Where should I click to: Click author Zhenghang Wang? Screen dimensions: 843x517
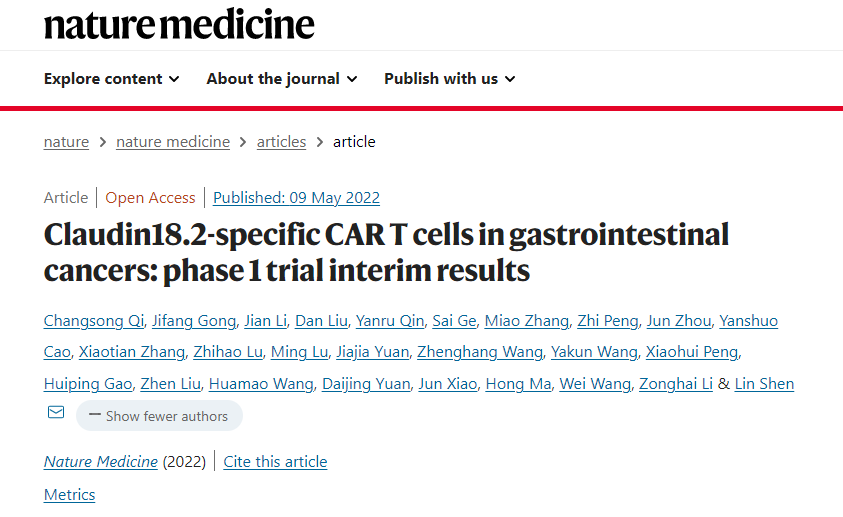(480, 352)
